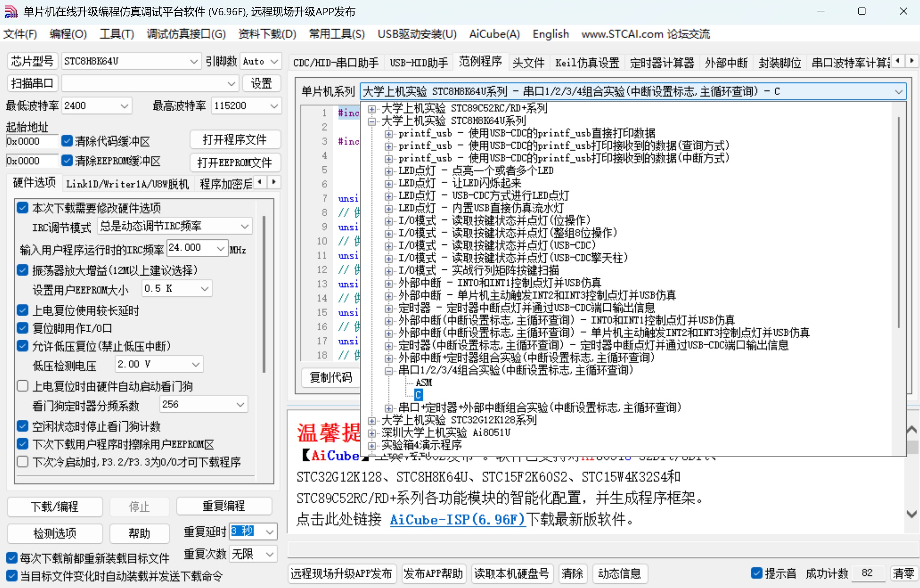The width and height of the screenshot is (920, 588).
Task: Expand the 大学上机实验 STC32G12K128系列 node
Action: 371,420
